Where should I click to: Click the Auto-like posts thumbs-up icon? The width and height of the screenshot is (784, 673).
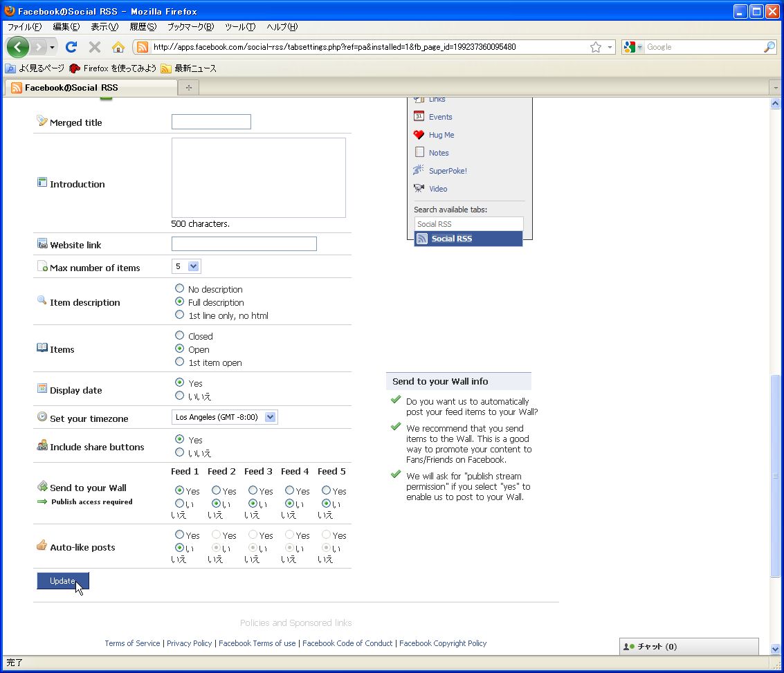[x=42, y=545]
